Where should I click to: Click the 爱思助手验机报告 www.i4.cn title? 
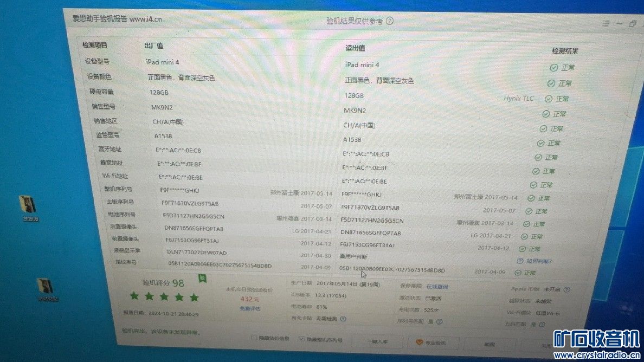117,19
